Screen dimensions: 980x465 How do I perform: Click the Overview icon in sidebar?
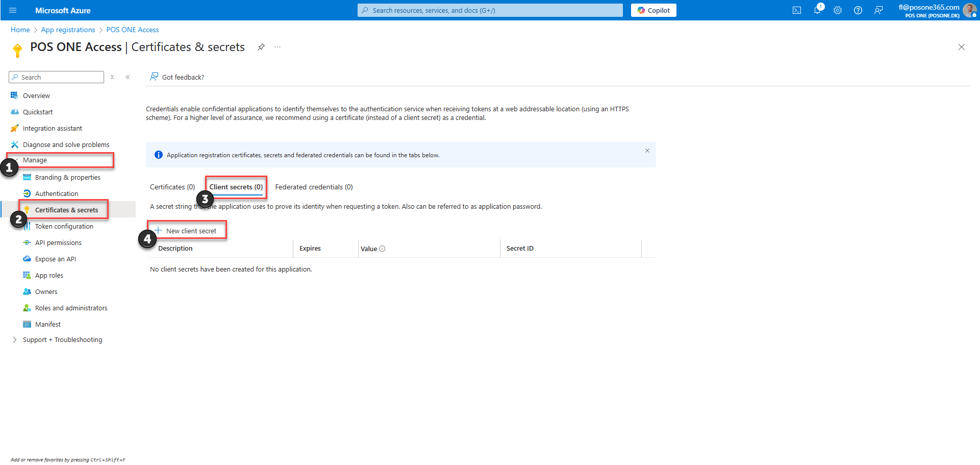point(14,95)
